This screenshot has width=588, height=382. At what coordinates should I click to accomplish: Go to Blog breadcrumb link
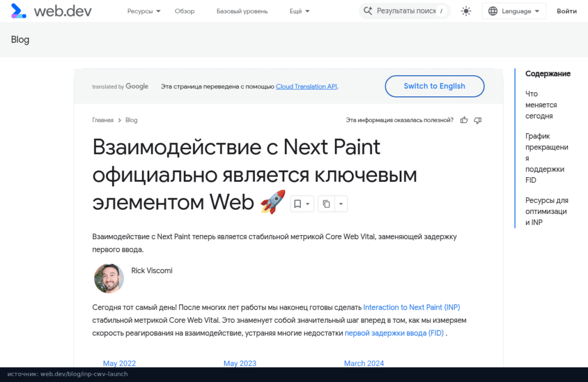point(131,120)
